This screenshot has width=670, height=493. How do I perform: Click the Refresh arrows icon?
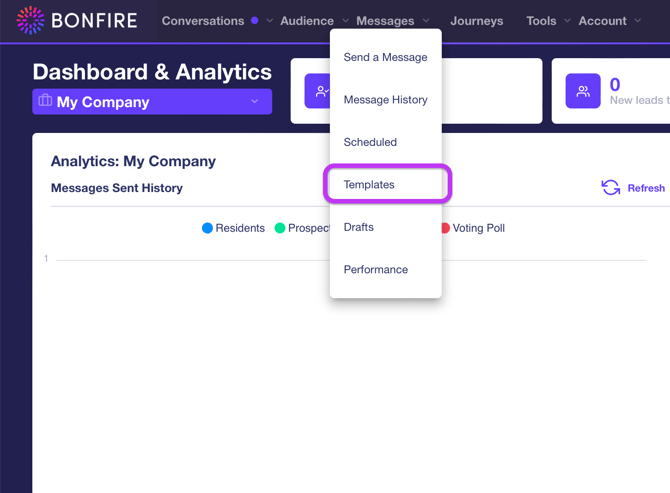click(610, 188)
